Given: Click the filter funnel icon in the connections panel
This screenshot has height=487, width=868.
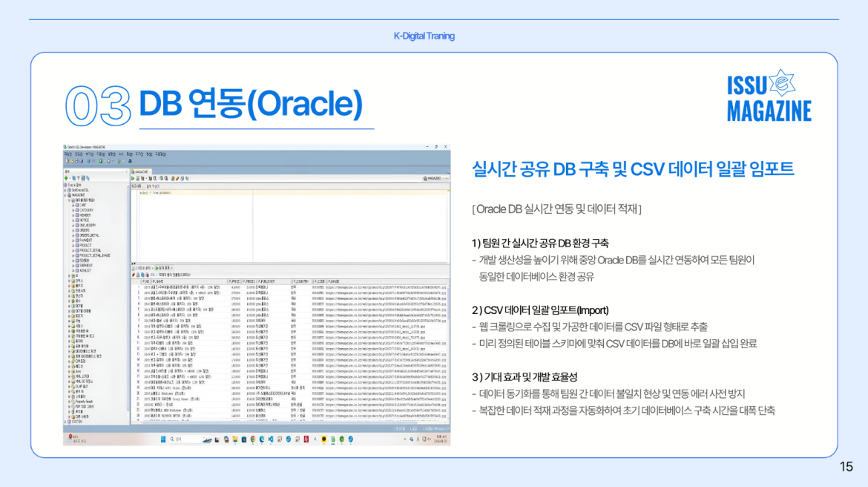Looking at the screenshot, I should pos(78,178).
